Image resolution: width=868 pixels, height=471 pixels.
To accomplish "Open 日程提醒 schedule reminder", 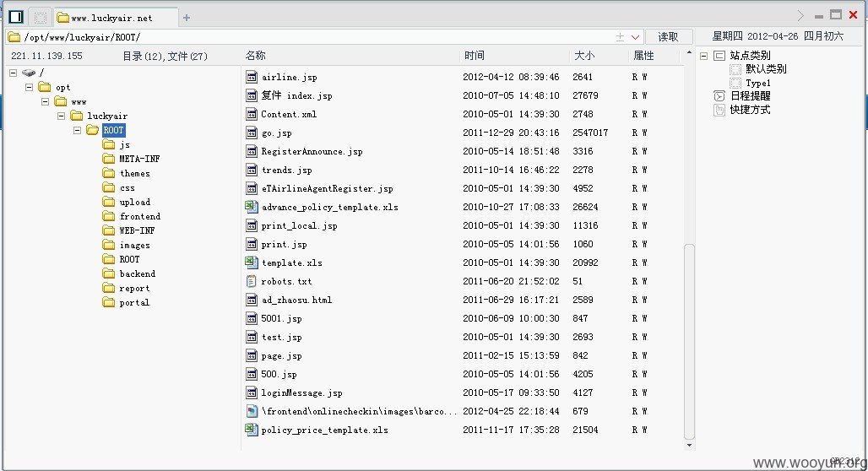I will coord(750,95).
